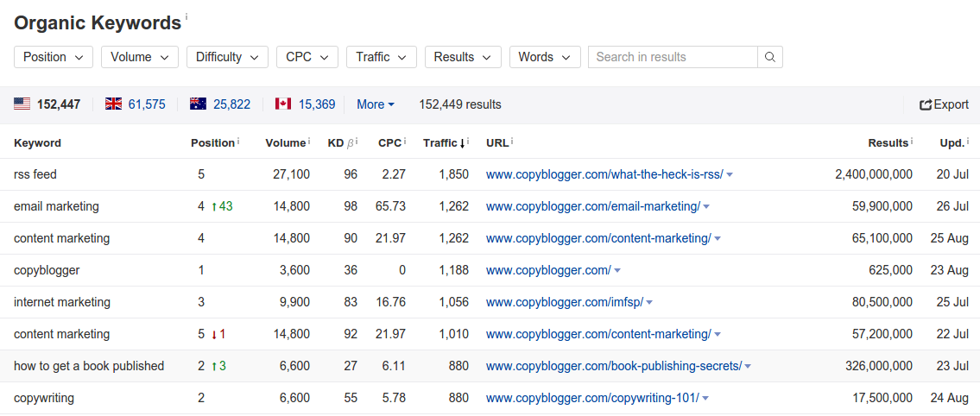The image size is (980, 416).
Task: Click info icon next to Organic Keywords title
Action: 187,17
